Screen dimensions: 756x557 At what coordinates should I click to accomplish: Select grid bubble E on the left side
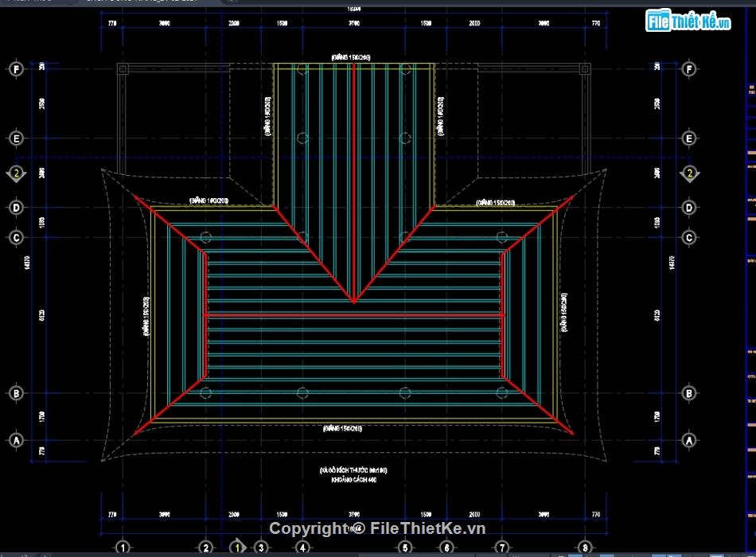pyautogui.click(x=16, y=139)
